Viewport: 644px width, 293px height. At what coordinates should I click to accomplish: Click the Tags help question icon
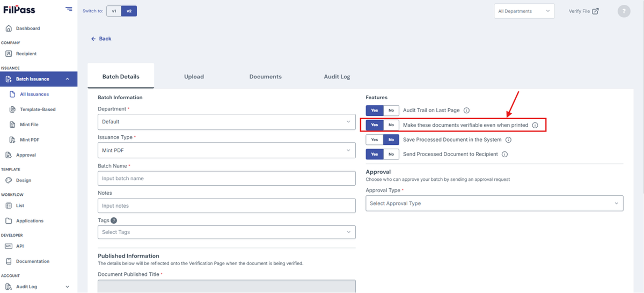point(114,220)
